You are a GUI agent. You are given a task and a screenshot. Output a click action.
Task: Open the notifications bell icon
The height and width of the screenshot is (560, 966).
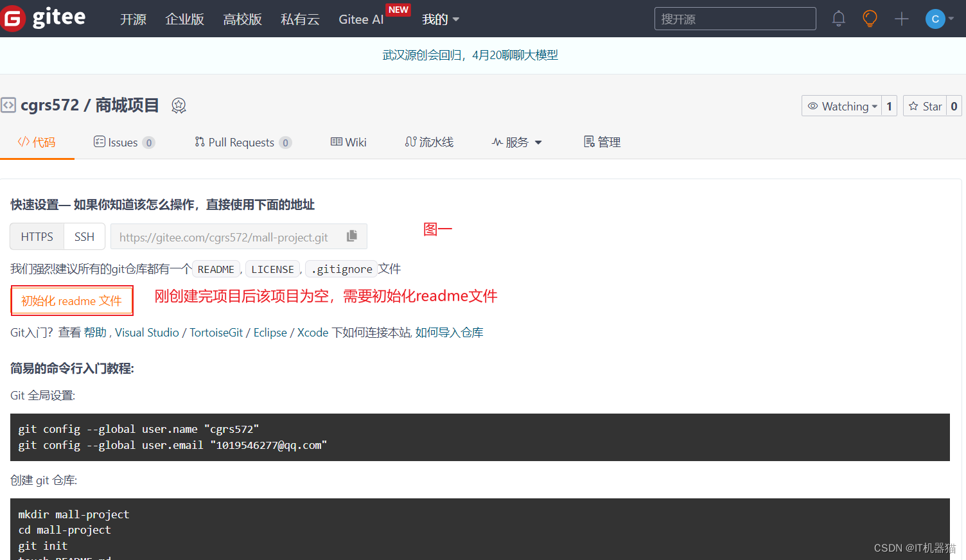click(x=838, y=19)
